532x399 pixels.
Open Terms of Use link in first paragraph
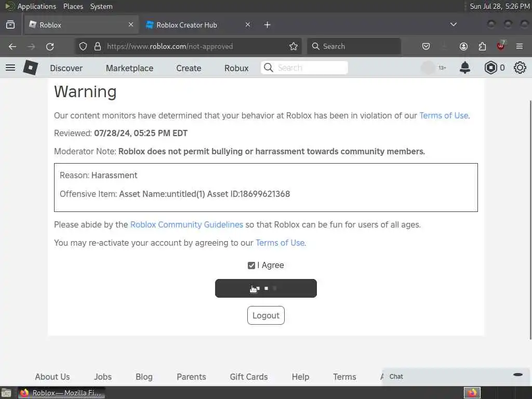pos(444,116)
